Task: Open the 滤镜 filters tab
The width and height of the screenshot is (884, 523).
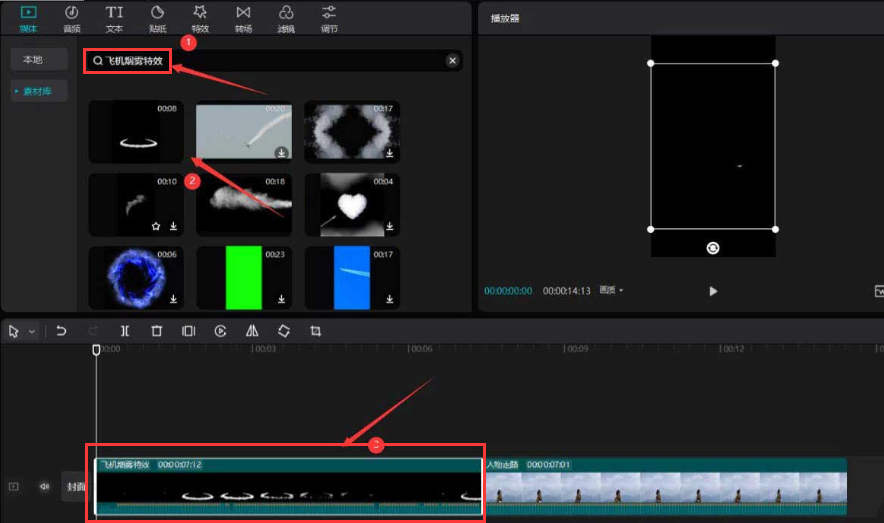Action: pos(286,19)
